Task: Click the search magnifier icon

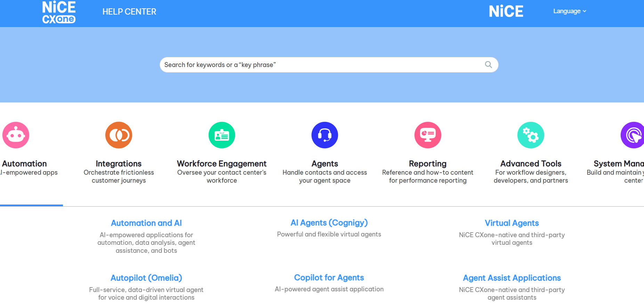Action: pos(488,65)
